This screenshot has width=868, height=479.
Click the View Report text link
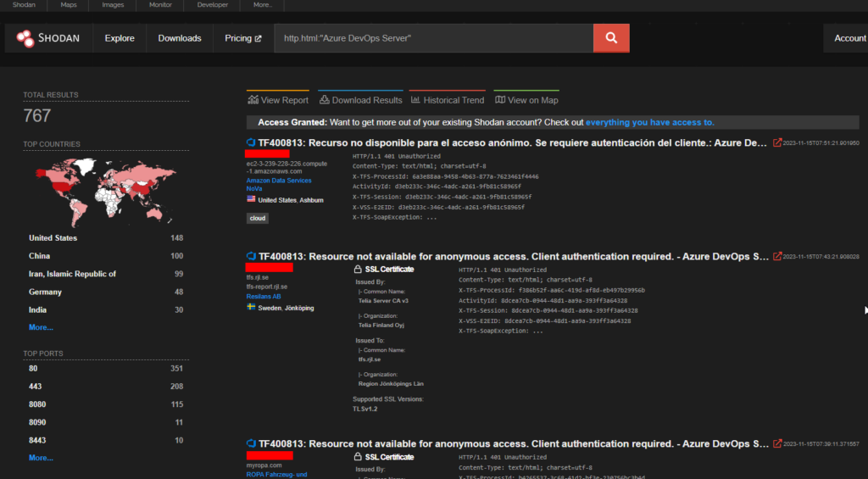(285, 100)
